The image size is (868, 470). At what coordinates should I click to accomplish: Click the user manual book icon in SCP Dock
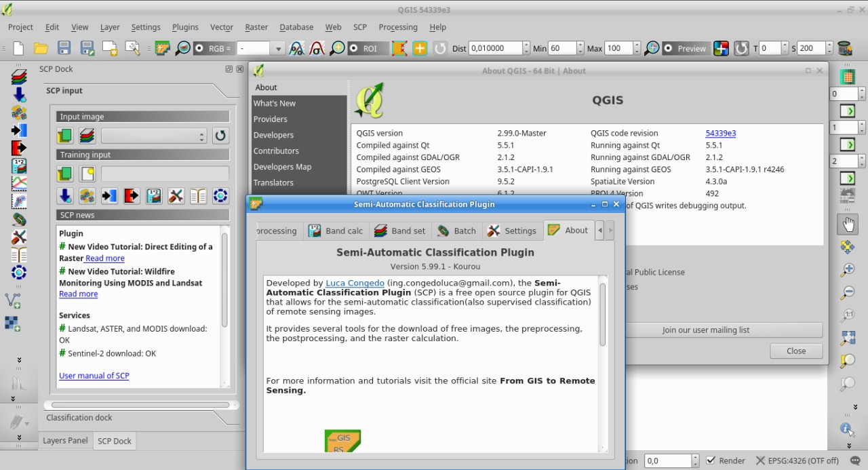coord(198,196)
